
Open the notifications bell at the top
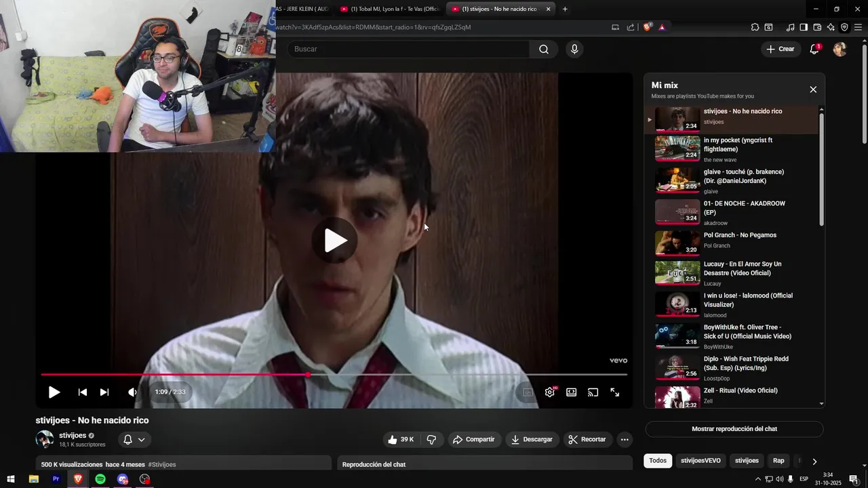[814, 49]
